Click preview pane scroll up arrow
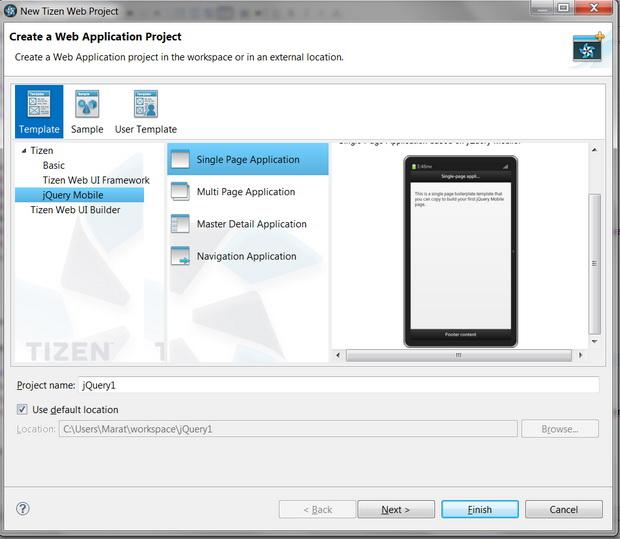 pyautogui.click(x=594, y=150)
